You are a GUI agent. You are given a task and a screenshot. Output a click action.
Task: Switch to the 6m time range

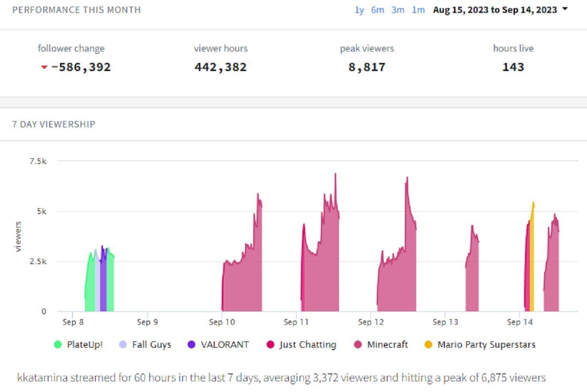click(x=377, y=10)
